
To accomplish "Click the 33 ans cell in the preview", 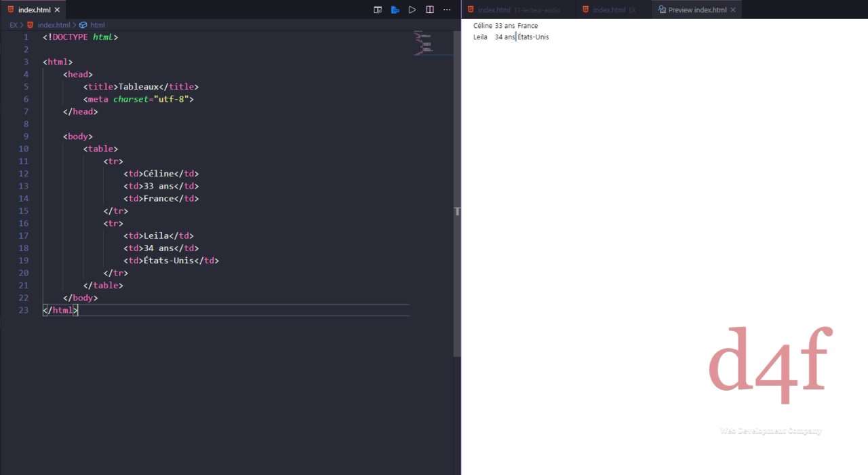I will [x=505, y=26].
